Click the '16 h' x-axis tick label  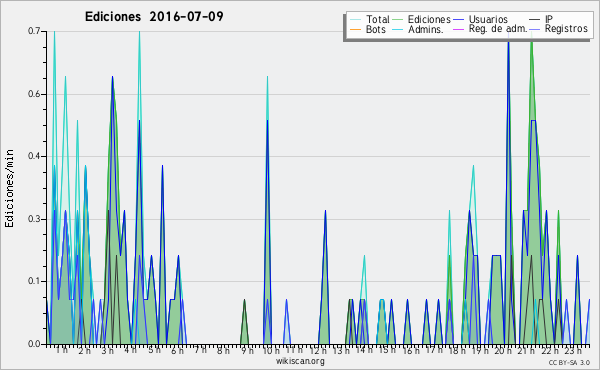pos(411,350)
